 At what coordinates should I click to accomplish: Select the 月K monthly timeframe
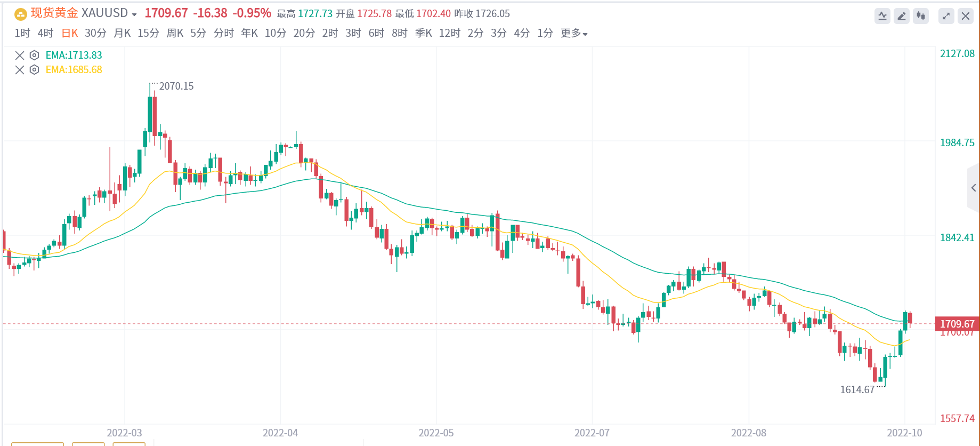pos(122,34)
